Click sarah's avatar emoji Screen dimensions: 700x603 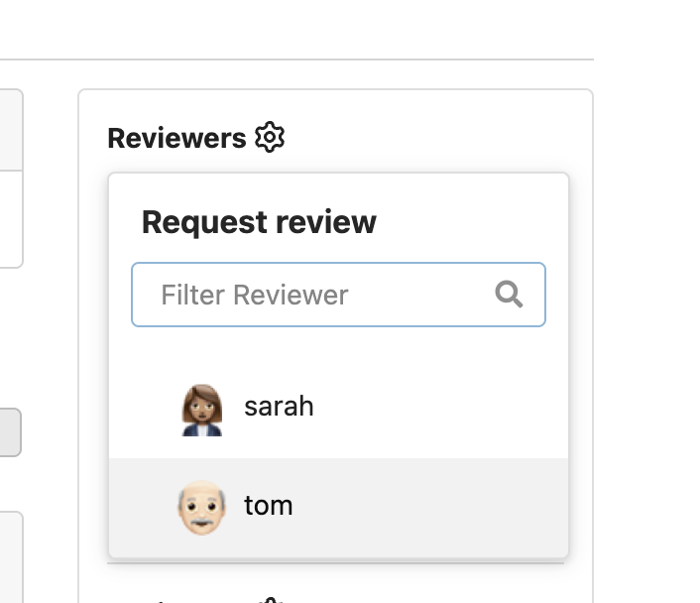pos(201,408)
